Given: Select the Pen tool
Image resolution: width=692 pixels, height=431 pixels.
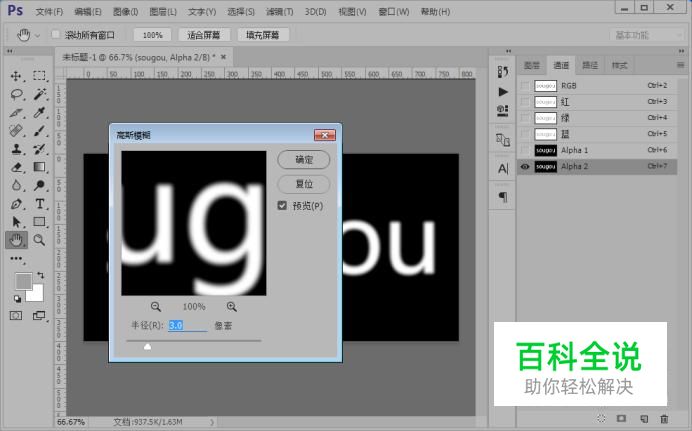Looking at the screenshot, I should point(16,204).
